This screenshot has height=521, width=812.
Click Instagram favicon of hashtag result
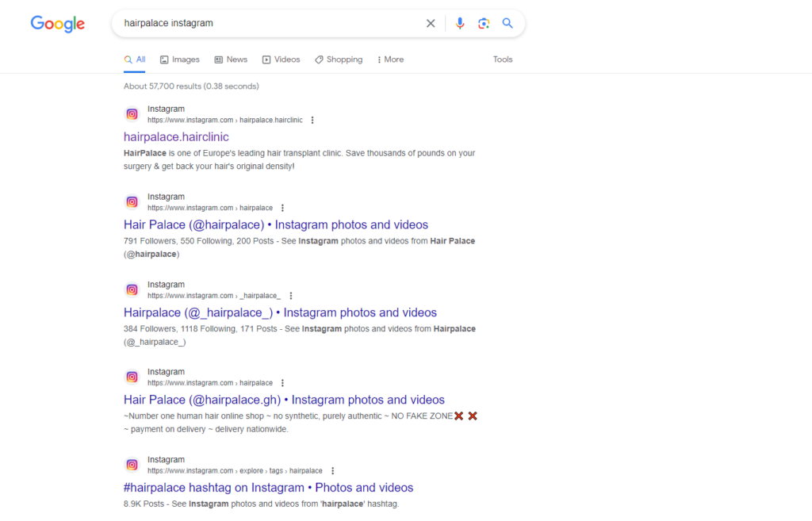(132, 465)
